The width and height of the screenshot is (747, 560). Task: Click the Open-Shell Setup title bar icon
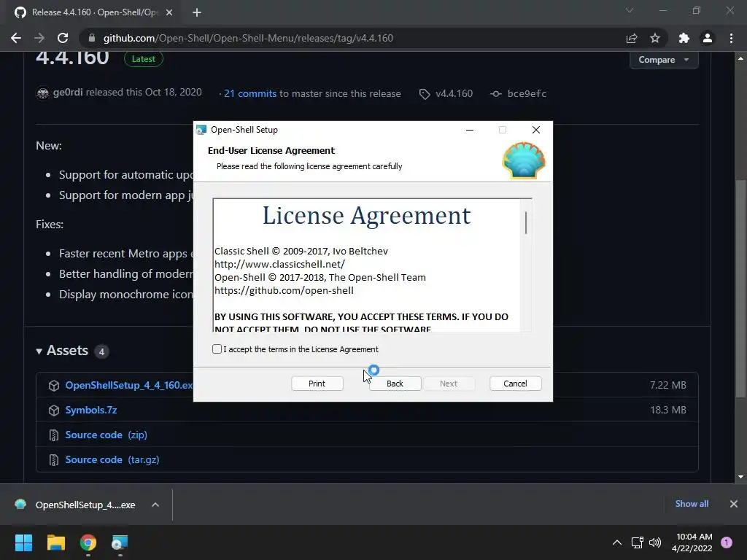pos(201,130)
